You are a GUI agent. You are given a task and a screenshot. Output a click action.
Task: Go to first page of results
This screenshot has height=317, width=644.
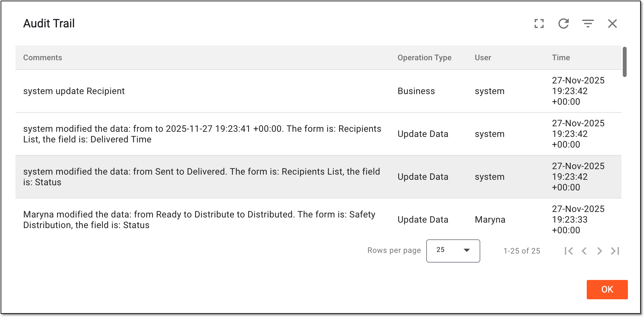(x=569, y=251)
